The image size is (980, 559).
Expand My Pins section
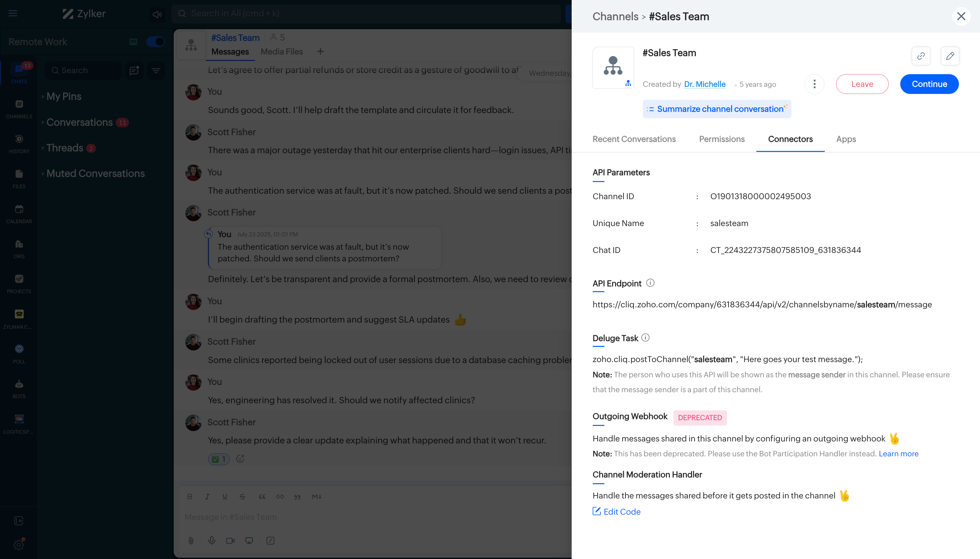(62, 97)
